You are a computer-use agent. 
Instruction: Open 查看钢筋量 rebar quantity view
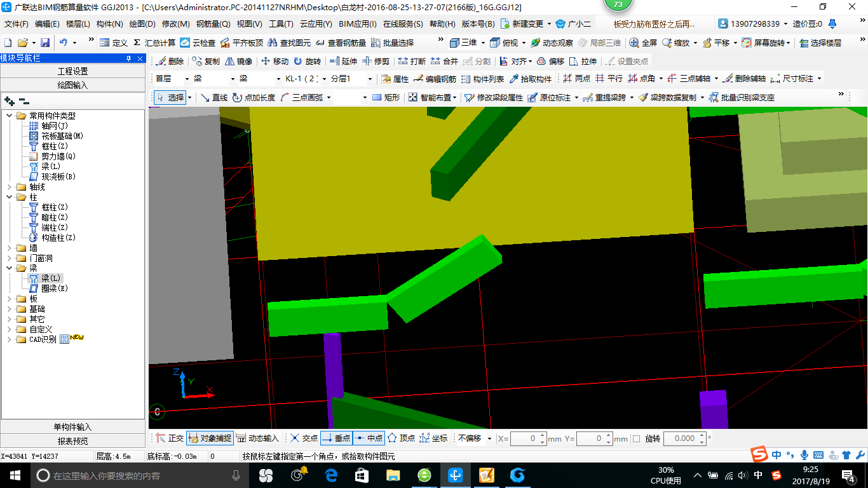tap(341, 43)
